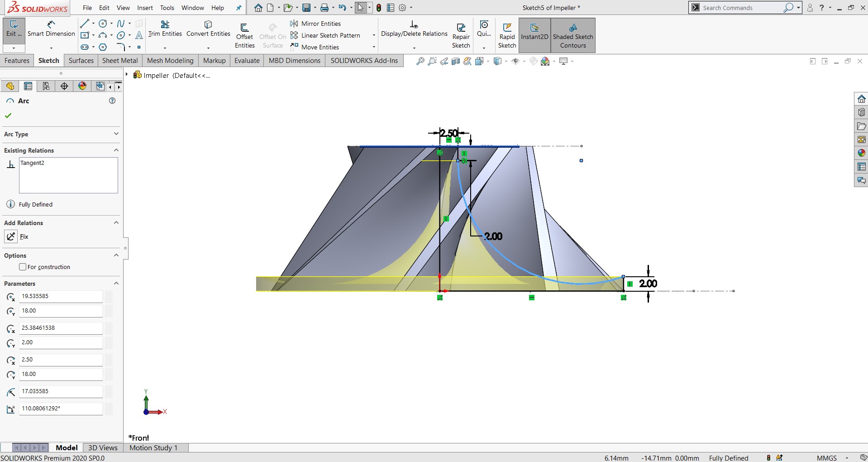Open the 3D Views tab
Image resolution: width=868 pixels, height=462 pixels.
coord(103,448)
